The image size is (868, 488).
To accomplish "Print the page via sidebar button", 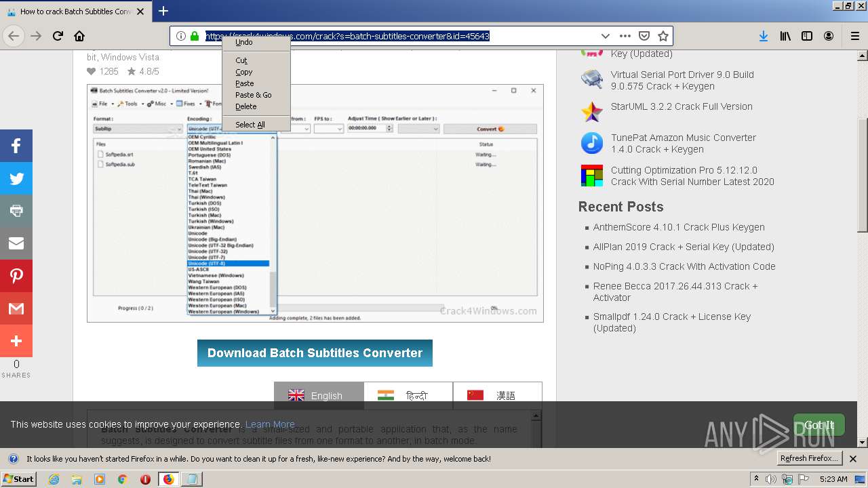I will click(16, 211).
